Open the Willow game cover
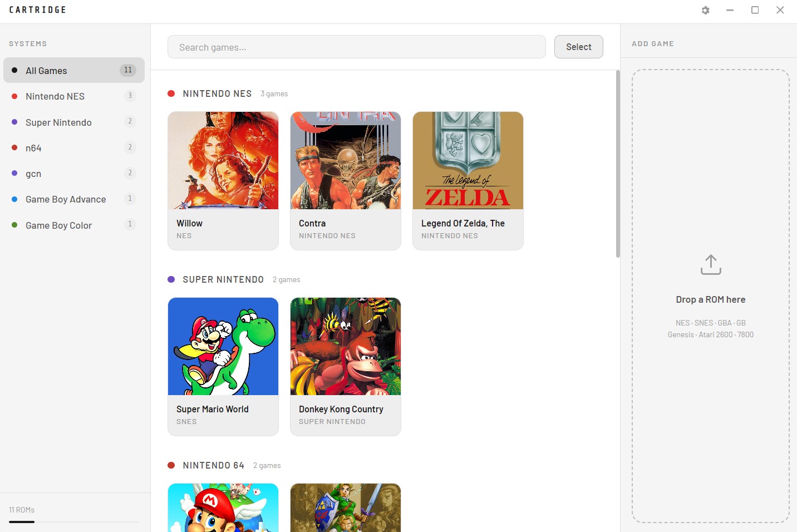This screenshot has height=532, width=797. click(x=223, y=160)
